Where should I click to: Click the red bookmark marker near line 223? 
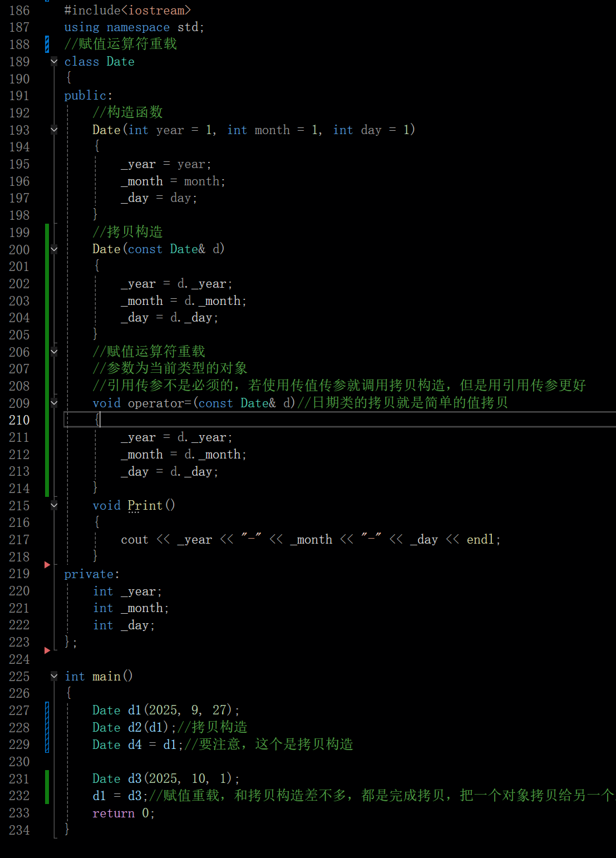[x=47, y=650]
